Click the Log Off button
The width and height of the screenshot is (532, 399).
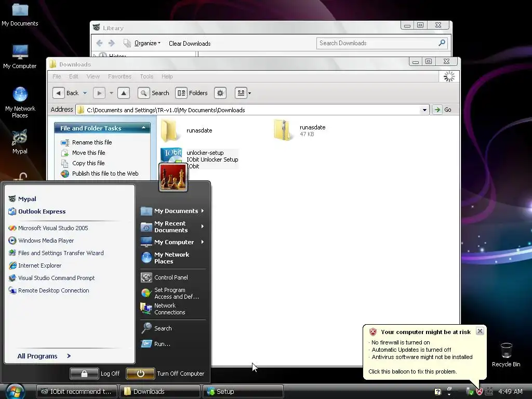(x=95, y=374)
